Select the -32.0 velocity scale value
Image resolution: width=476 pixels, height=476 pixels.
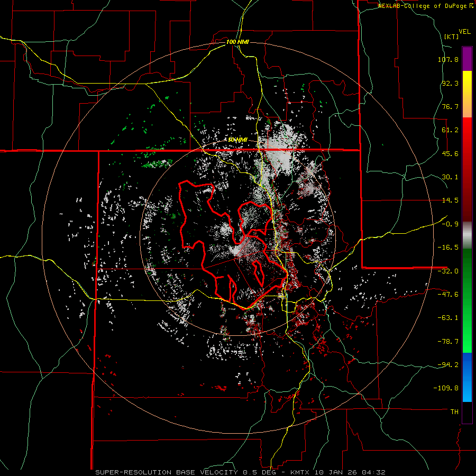448,271
